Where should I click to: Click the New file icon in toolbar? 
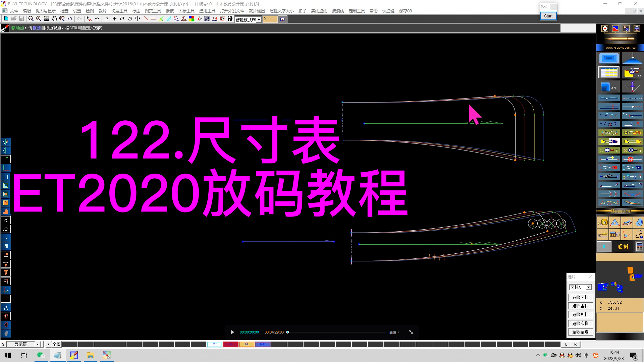6,19
